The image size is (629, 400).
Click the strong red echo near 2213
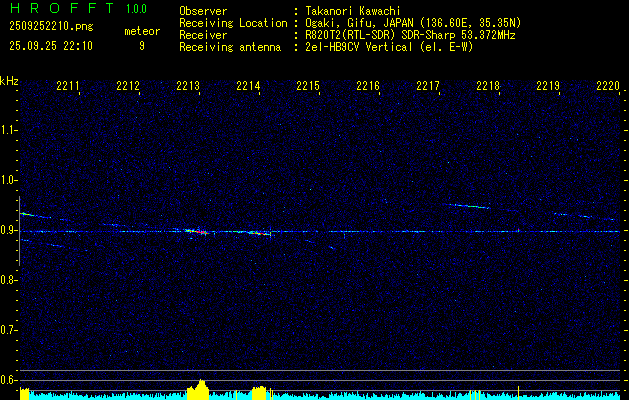(x=197, y=231)
